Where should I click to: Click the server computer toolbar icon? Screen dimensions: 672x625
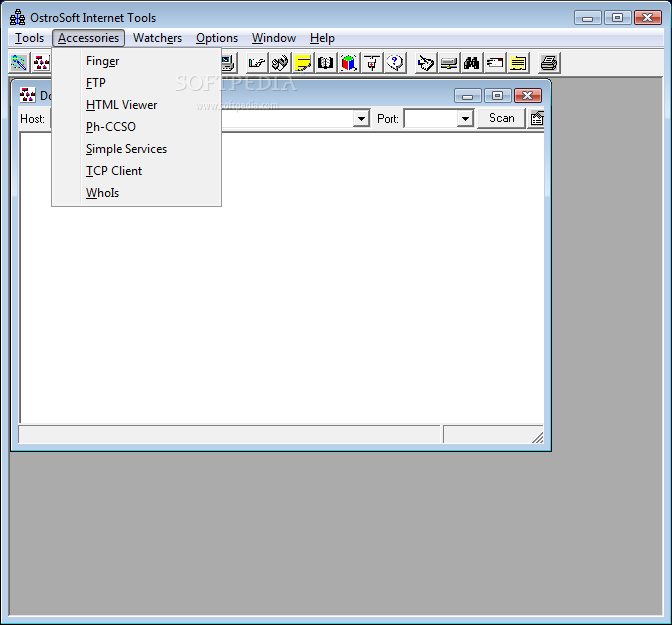pyautogui.click(x=449, y=63)
